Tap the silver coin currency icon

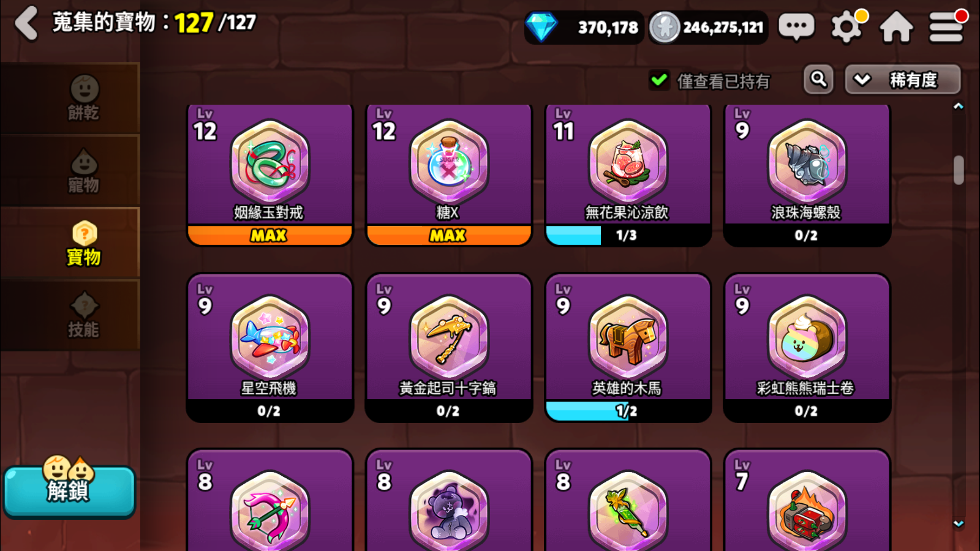click(665, 28)
